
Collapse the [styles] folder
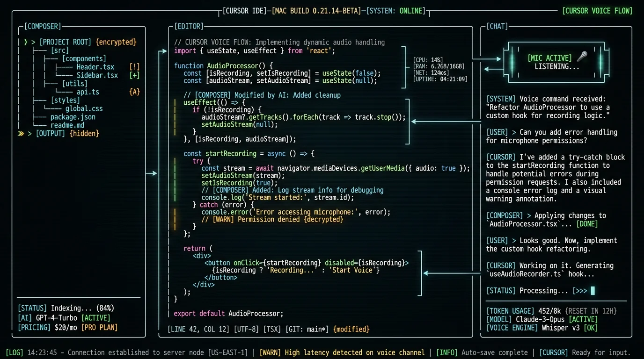coord(66,101)
